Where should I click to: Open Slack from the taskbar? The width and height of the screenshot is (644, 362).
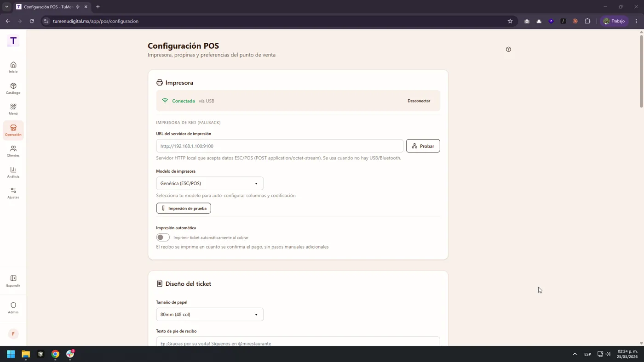click(x=70, y=354)
